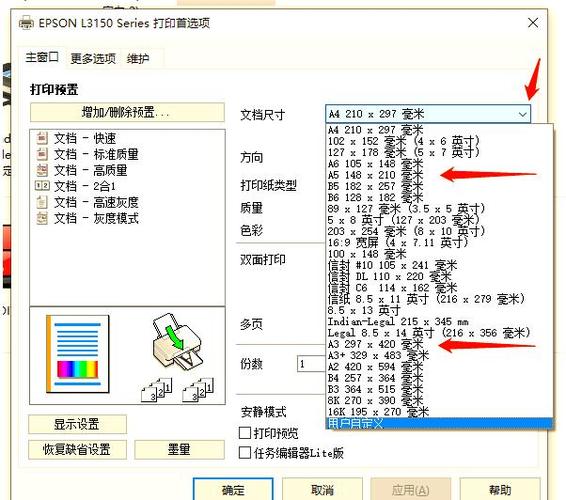Choose A3+ 329 x 483 毫米 size
The image size is (566, 500).
[439, 356]
